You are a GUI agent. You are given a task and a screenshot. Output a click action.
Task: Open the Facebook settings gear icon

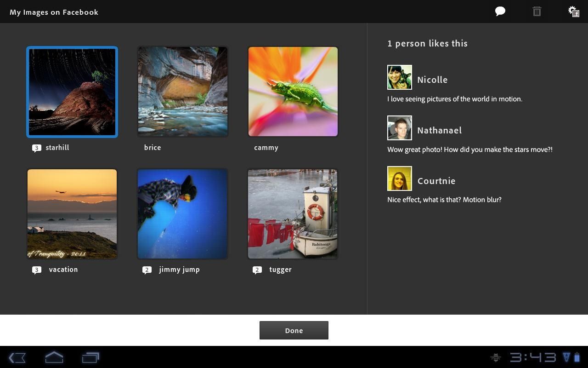[573, 11]
